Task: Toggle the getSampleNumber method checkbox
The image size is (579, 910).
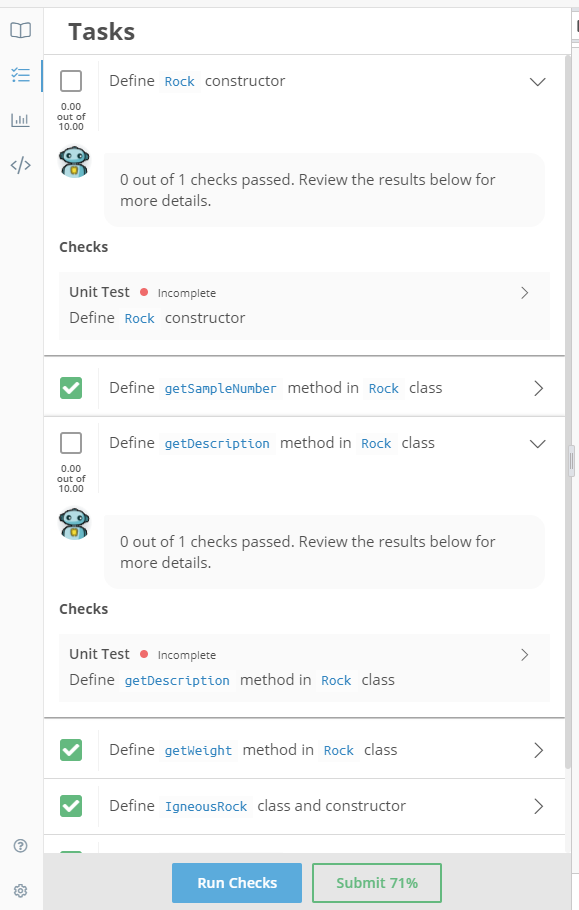Action: [71, 388]
